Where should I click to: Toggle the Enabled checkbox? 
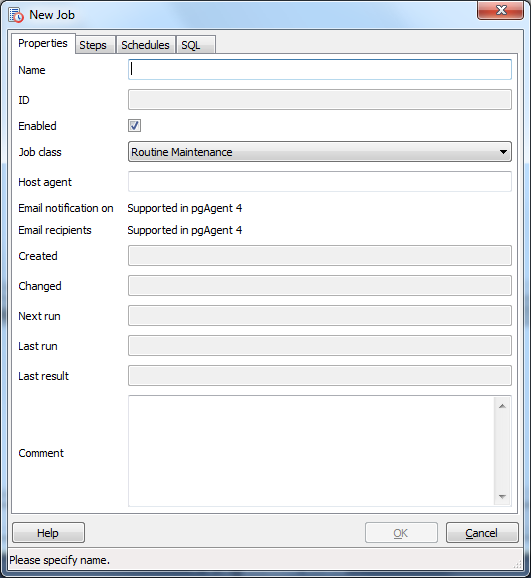click(x=134, y=126)
